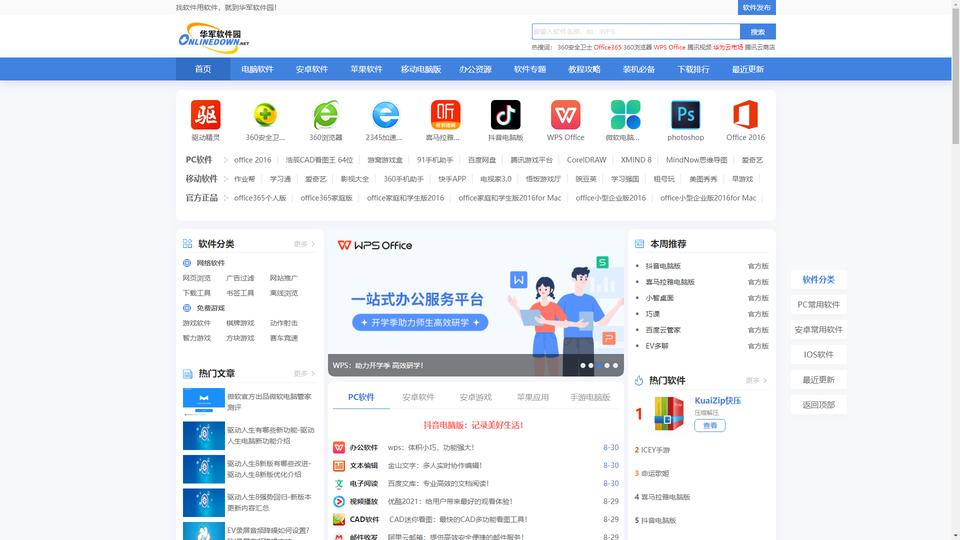Click the 下载工具 category link
The height and width of the screenshot is (540, 960).
(x=197, y=293)
